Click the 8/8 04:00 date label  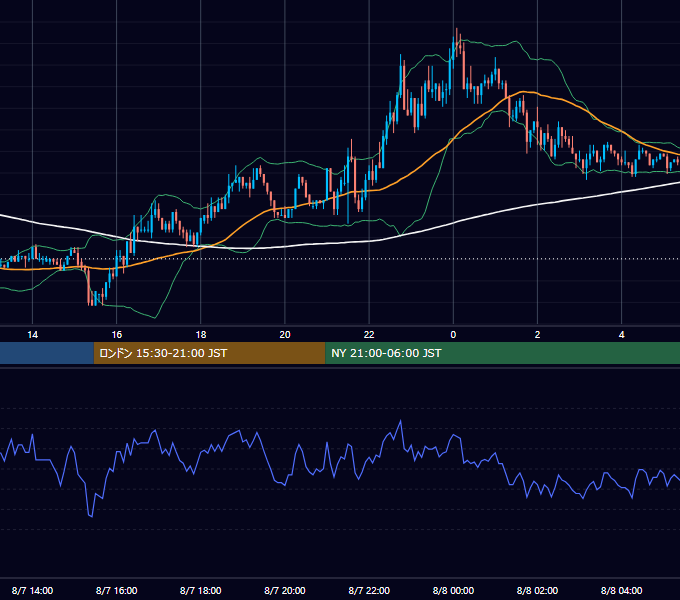click(x=621, y=590)
